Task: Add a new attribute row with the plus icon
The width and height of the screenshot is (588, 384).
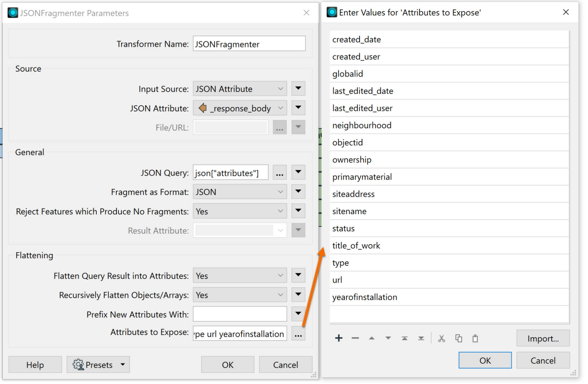Action: coord(339,338)
